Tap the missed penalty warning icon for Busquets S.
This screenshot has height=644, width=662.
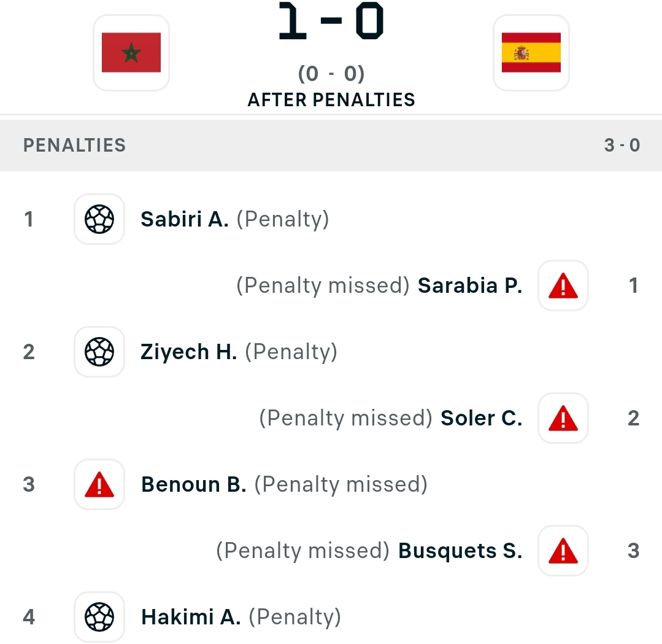coord(563,551)
